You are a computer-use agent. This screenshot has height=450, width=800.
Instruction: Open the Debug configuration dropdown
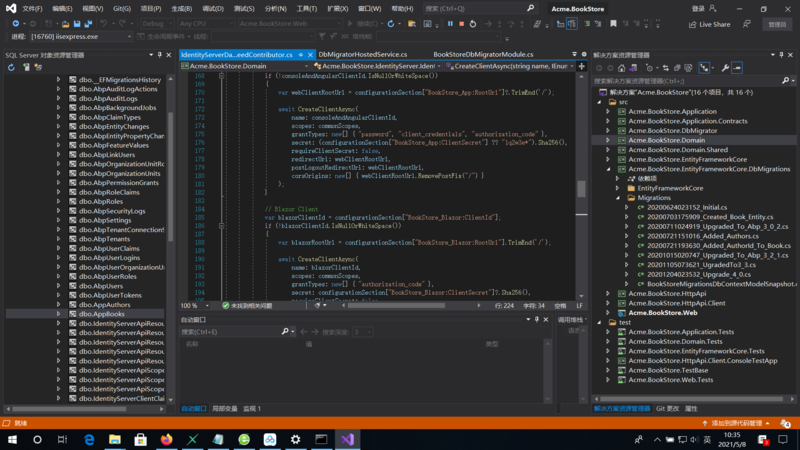(157, 23)
